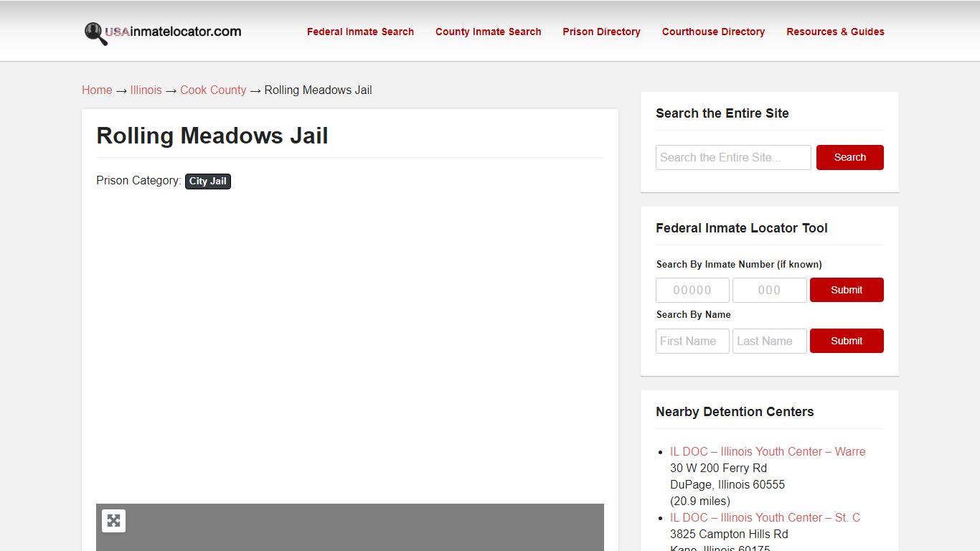This screenshot has height=551, width=980.
Task: Click the City Jail category badge
Action: (208, 181)
